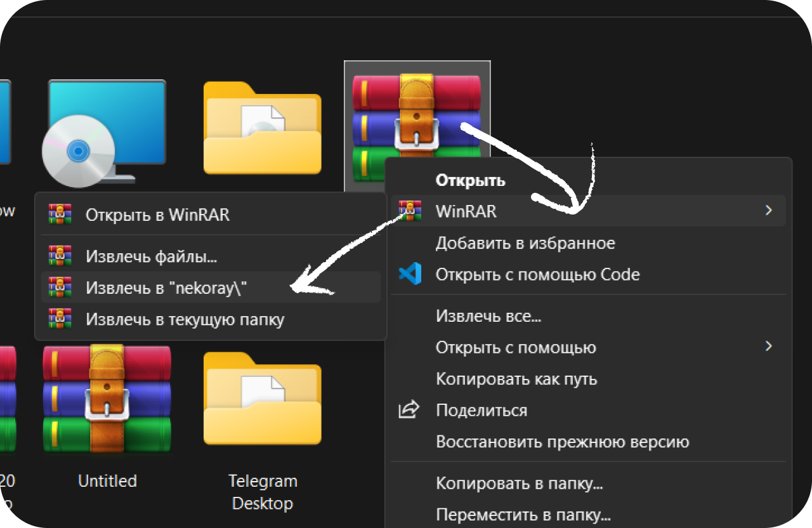This screenshot has height=528, width=812.
Task: Open the Telegram Desktop folder
Action: point(262,400)
